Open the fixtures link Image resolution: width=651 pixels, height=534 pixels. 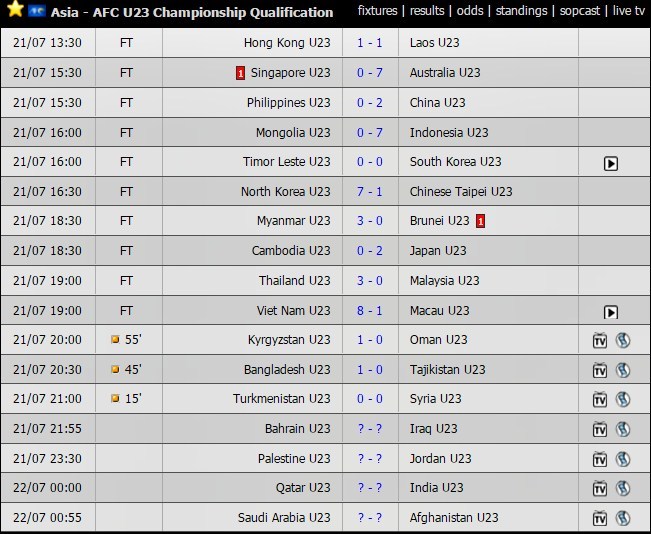377,10
